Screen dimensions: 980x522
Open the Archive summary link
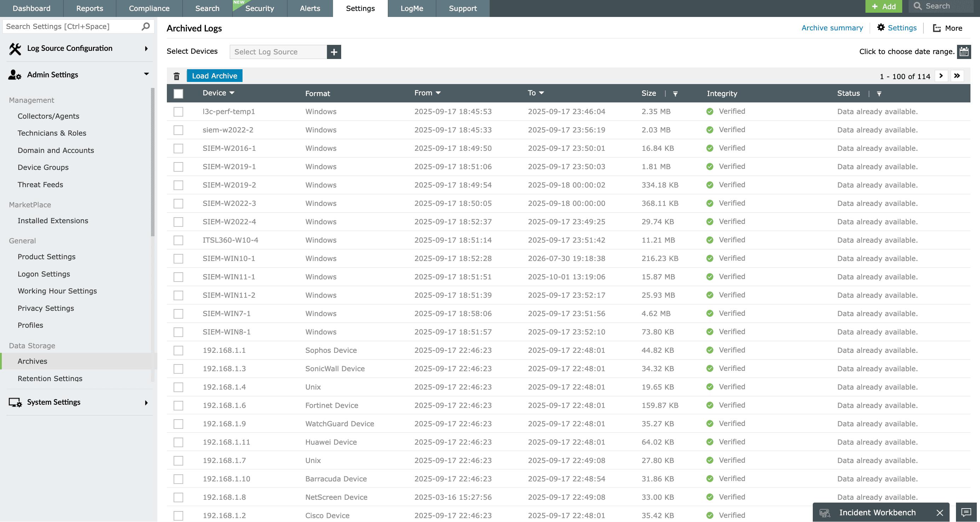pos(832,28)
